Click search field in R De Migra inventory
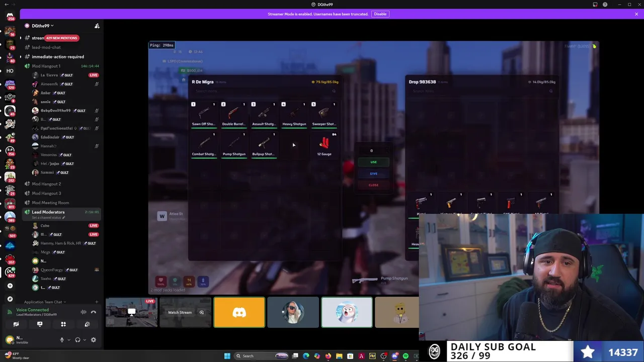The width and height of the screenshot is (644, 362). click(x=265, y=91)
